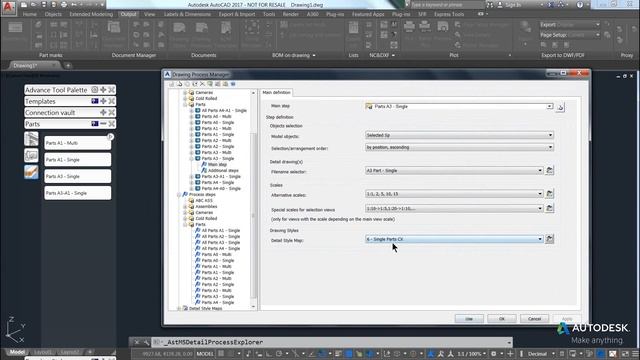
Task: Open the Home ribbon tab
Action: coord(29,14)
